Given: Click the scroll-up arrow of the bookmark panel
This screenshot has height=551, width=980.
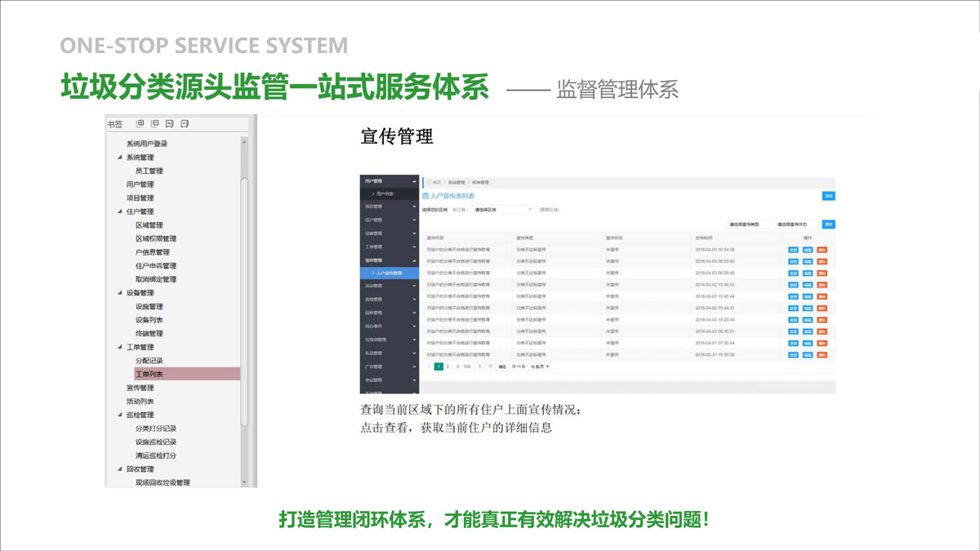Looking at the screenshot, I should 244,142.
